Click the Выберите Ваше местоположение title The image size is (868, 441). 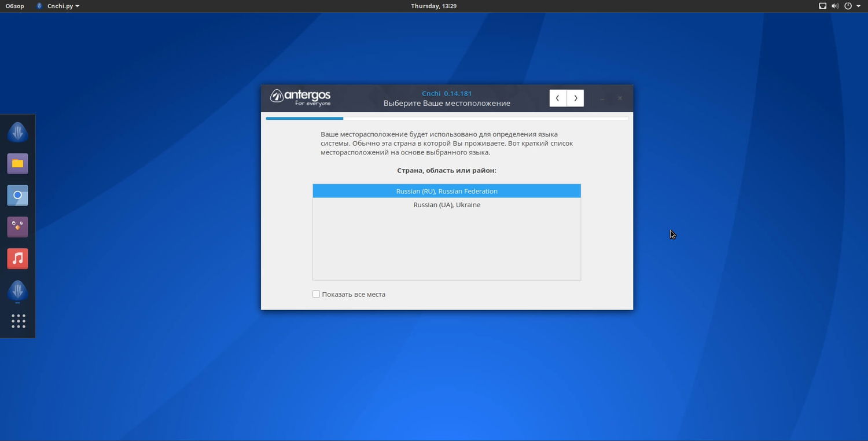447,103
